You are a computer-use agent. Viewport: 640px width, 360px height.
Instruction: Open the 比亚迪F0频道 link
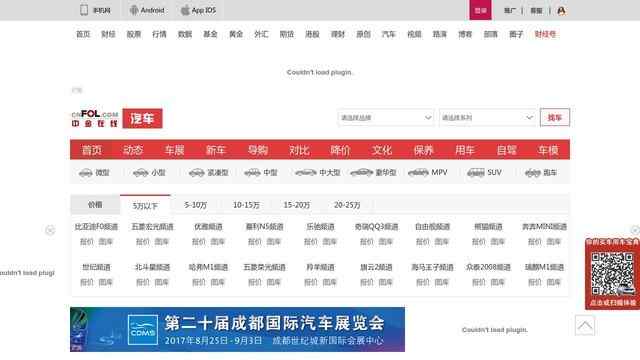(96, 227)
